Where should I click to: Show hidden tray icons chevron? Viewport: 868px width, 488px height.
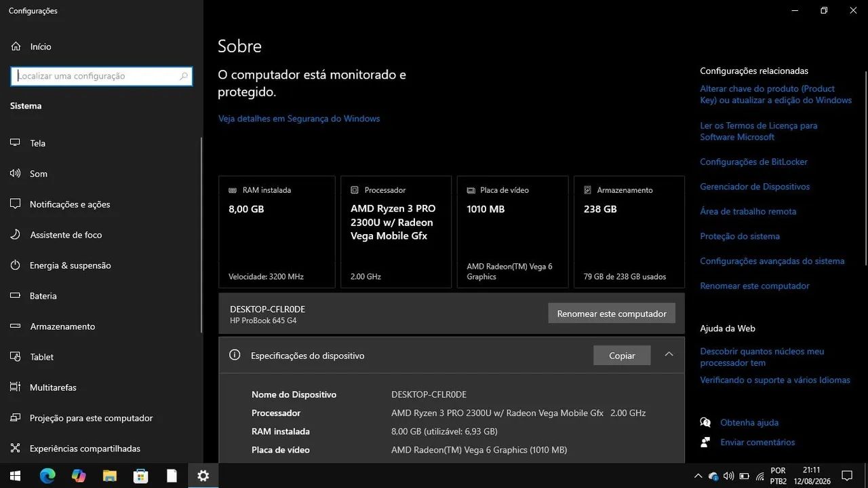698,476
